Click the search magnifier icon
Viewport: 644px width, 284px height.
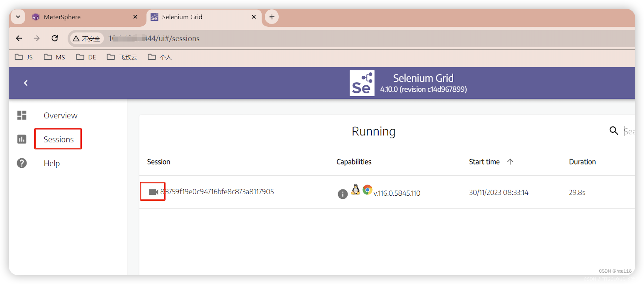click(x=613, y=130)
